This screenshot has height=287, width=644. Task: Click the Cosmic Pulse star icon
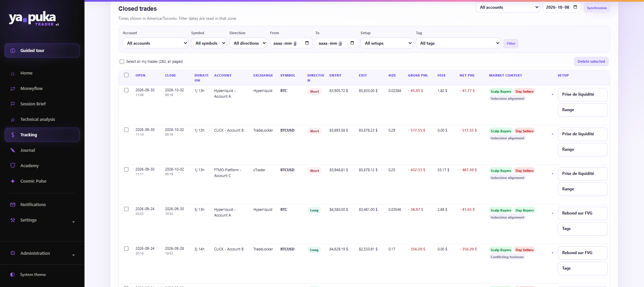(x=13, y=181)
